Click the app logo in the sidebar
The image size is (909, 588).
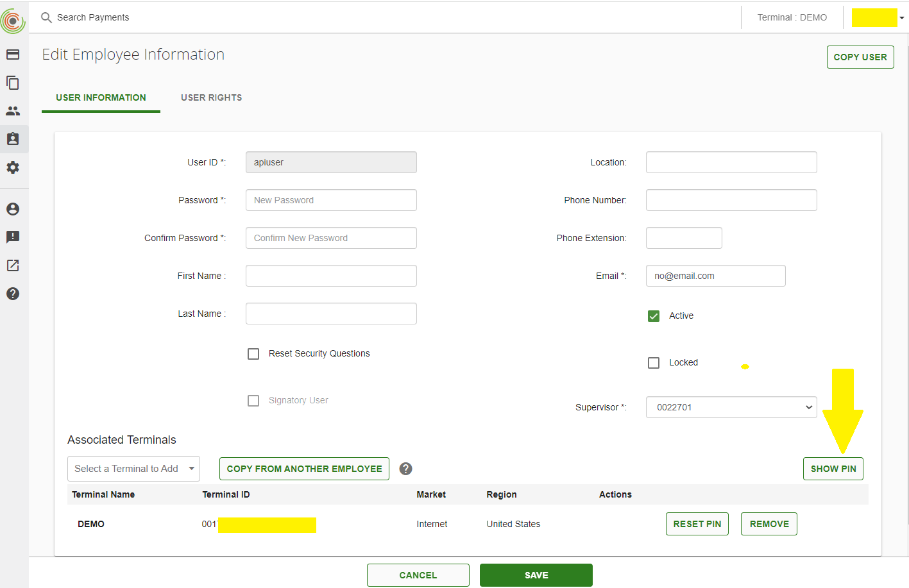[x=13, y=21]
